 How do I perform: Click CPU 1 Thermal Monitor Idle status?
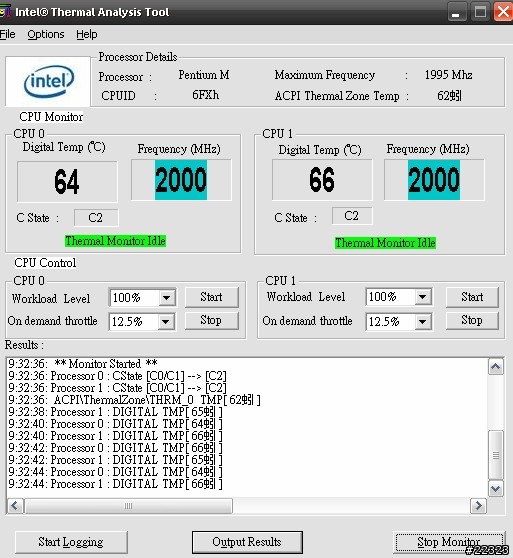(x=385, y=243)
